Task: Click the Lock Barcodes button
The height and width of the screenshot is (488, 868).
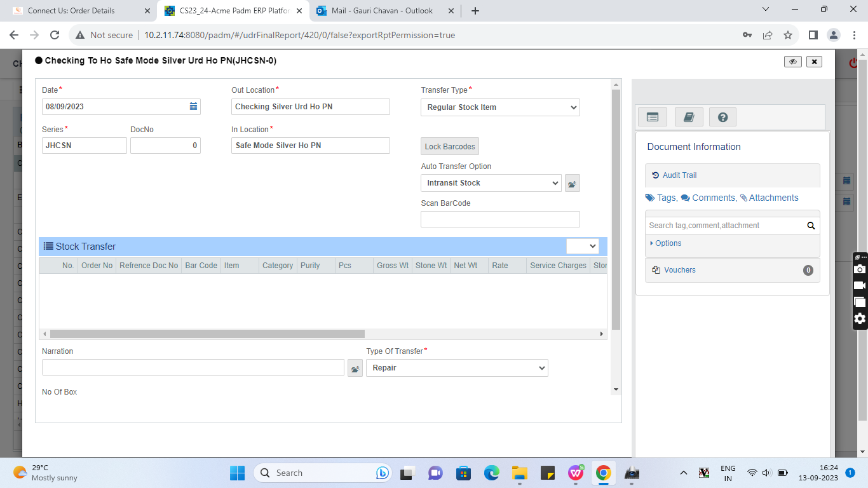Action: pos(450,146)
